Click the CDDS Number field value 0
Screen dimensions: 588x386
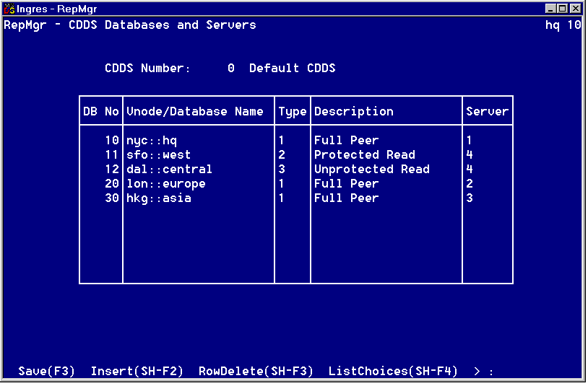pyautogui.click(x=231, y=68)
